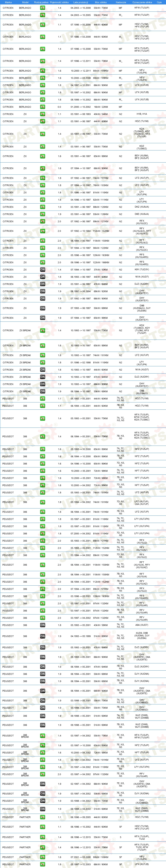Select the '08.1999 -> 10.2002' production years cell

click(x=80, y=100)
